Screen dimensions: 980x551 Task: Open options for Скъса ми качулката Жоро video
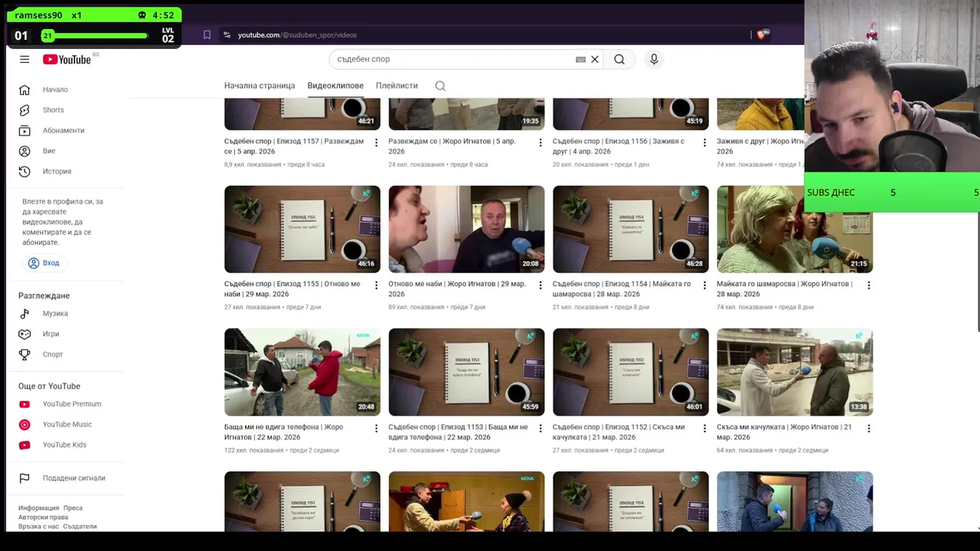[x=869, y=428]
